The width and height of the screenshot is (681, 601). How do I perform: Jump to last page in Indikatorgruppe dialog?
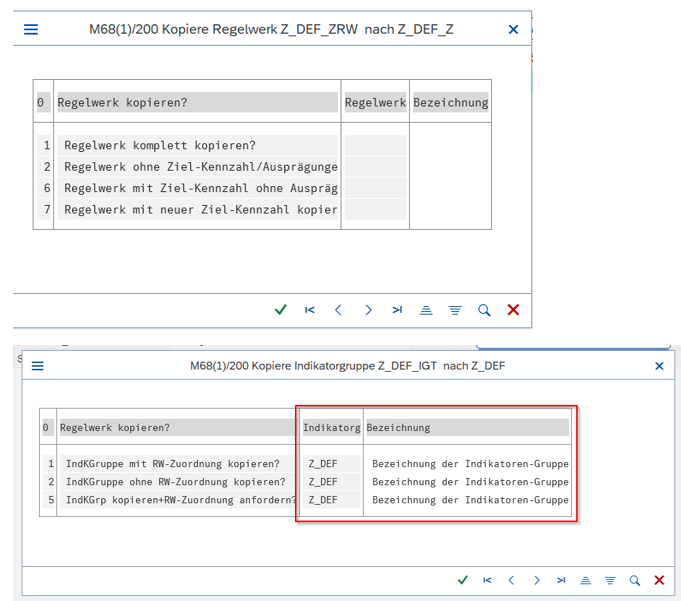tap(560, 580)
